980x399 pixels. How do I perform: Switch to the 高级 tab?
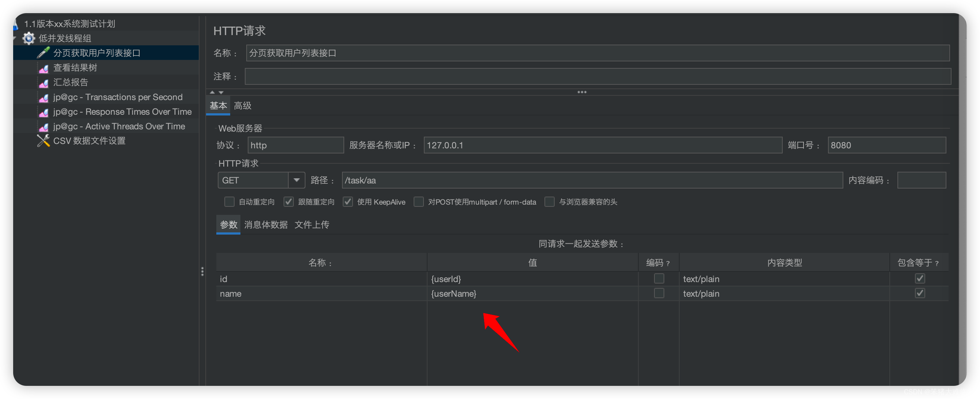pyautogui.click(x=242, y=105)
